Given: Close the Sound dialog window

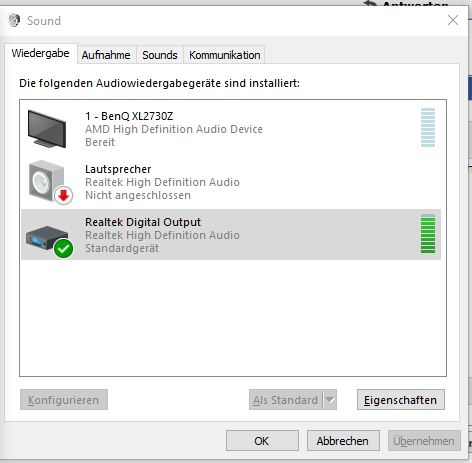Looking at the screenshot, I should [x=453, y=20].
